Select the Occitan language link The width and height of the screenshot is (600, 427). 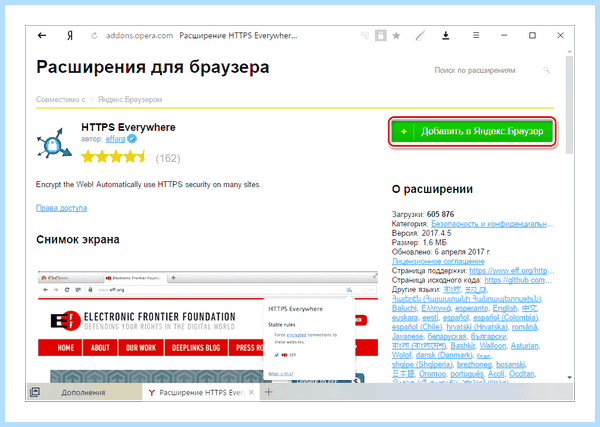(522, 374)
